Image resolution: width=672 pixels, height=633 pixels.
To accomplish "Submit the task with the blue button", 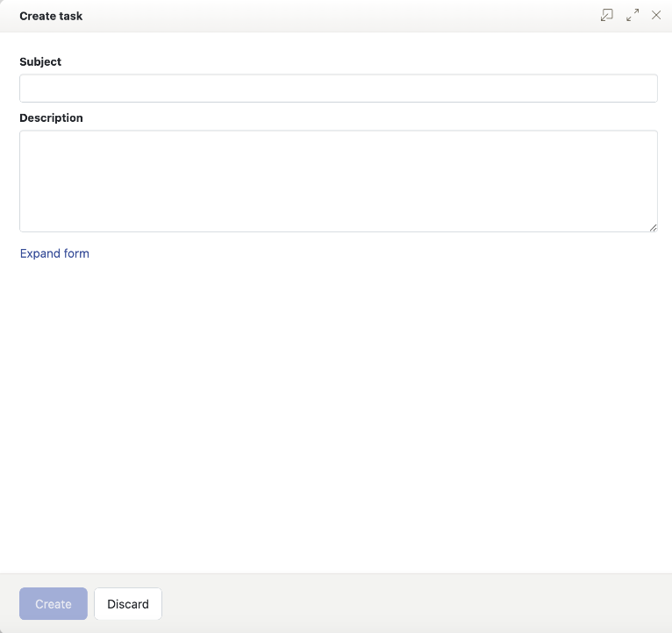I will tap(54, 604).
